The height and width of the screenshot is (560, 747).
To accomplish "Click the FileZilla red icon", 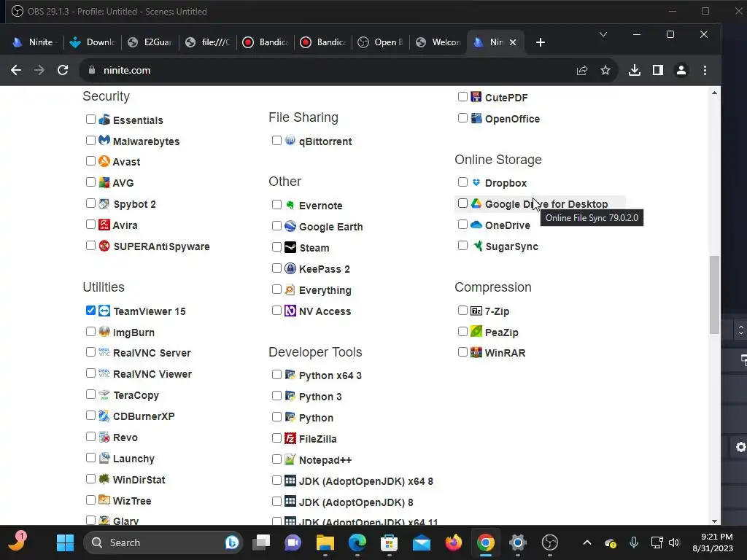I will point(290,438).
